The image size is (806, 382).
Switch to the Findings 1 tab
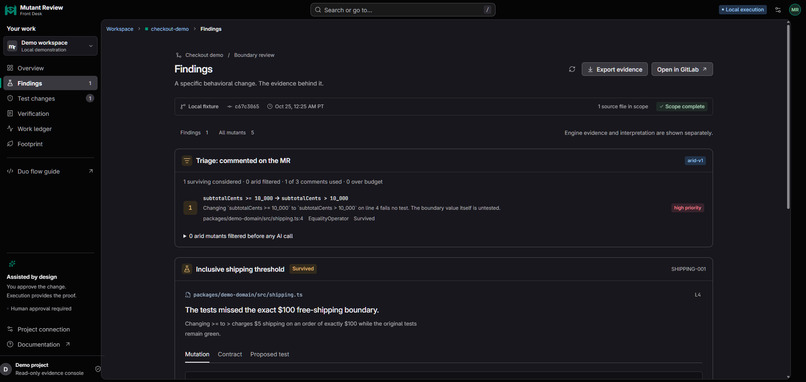coord(194,133)
